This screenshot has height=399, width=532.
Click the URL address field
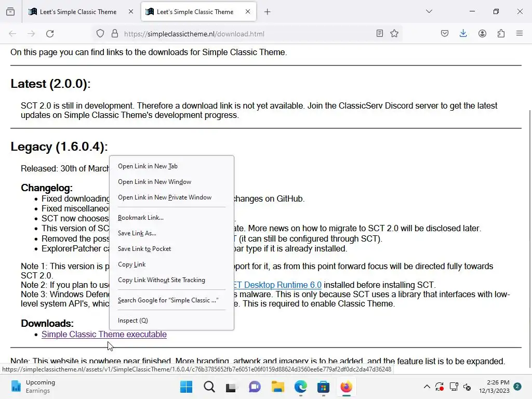(x=248, y=34)
